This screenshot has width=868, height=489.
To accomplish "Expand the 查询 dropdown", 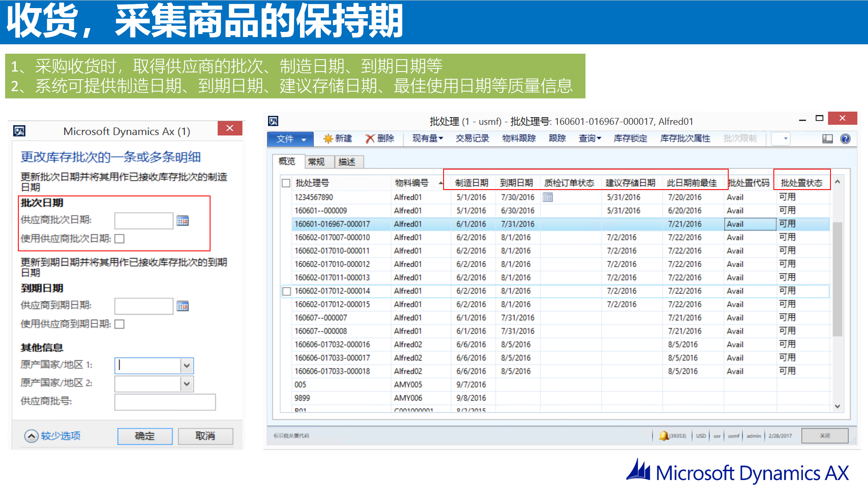I will point(590,138).
